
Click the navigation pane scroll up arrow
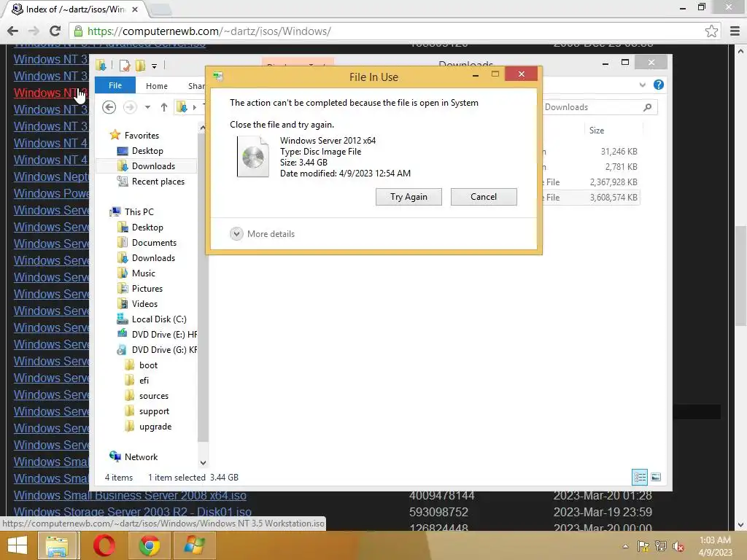coord(203,128)
